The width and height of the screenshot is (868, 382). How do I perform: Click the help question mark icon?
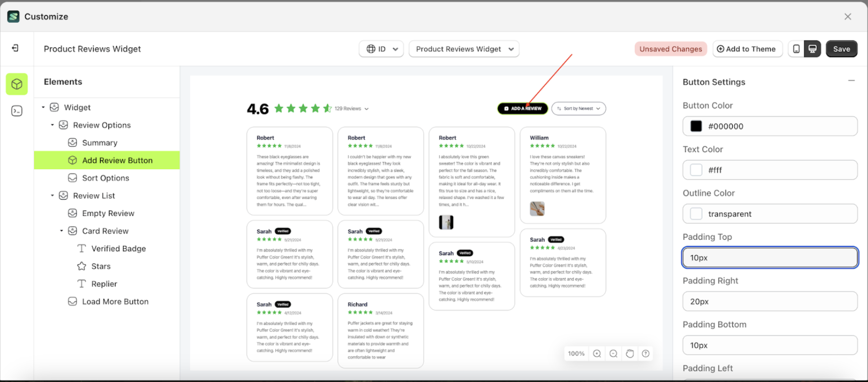646,353
